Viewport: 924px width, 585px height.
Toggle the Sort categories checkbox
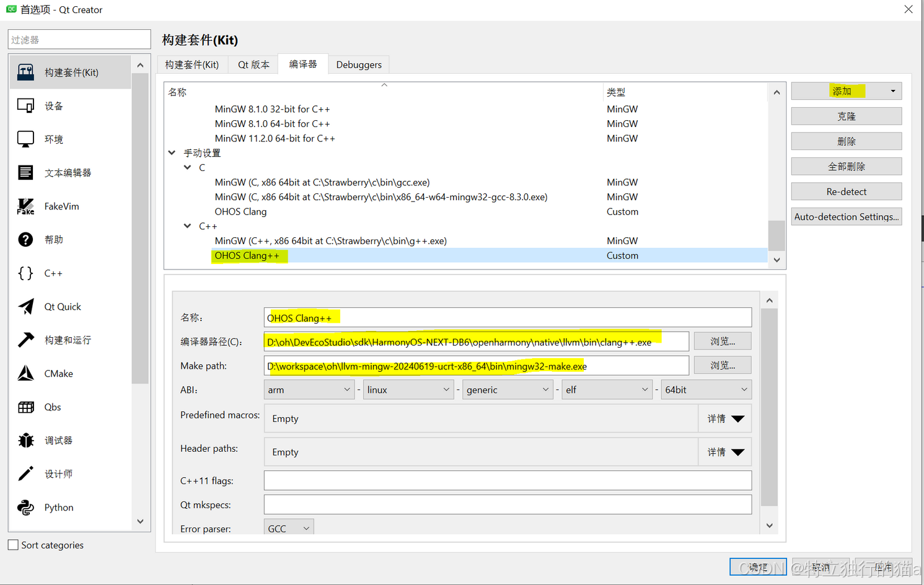point(13,545)
